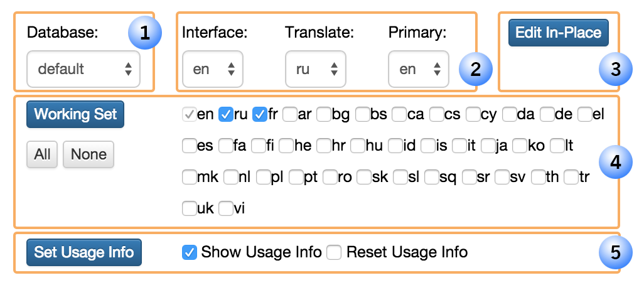
Task: Click the Working Set button
Action: 75,114
